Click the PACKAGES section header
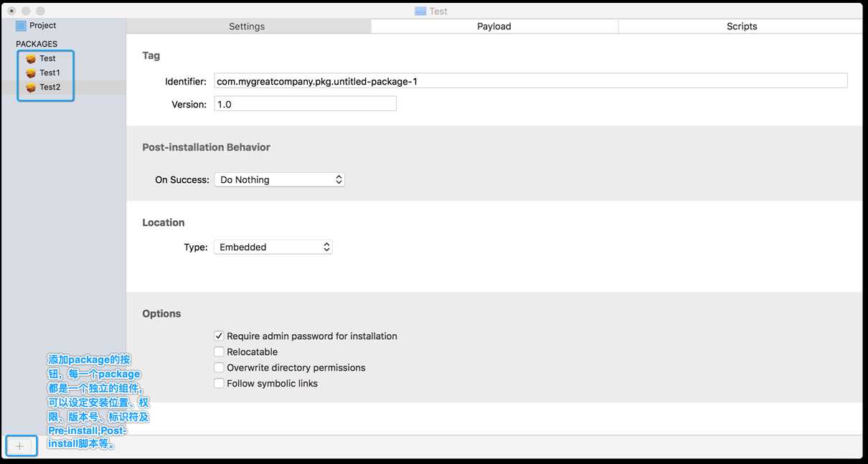The width and height of the screenshot is (868, 464). tap(37, 44)
